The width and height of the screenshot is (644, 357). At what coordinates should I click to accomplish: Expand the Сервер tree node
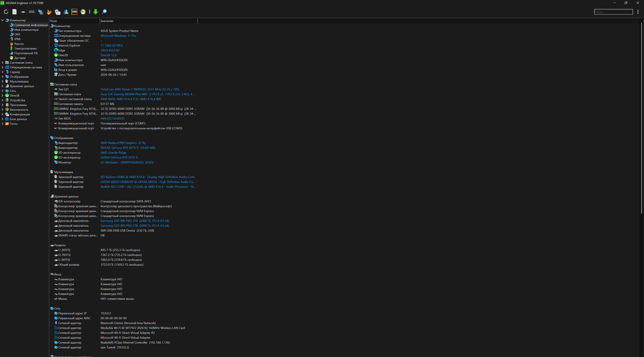pyautogui.click(x=3, y=72)
